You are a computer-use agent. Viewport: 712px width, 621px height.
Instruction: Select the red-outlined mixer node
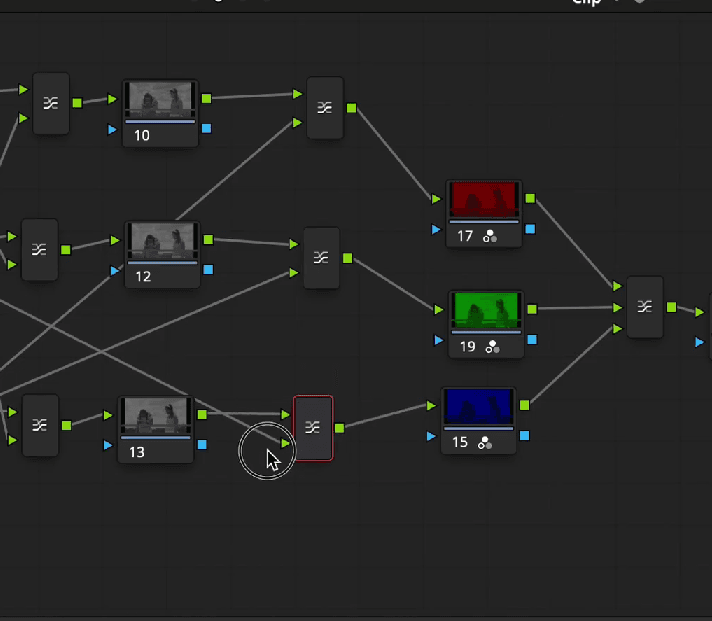point(313,428)
